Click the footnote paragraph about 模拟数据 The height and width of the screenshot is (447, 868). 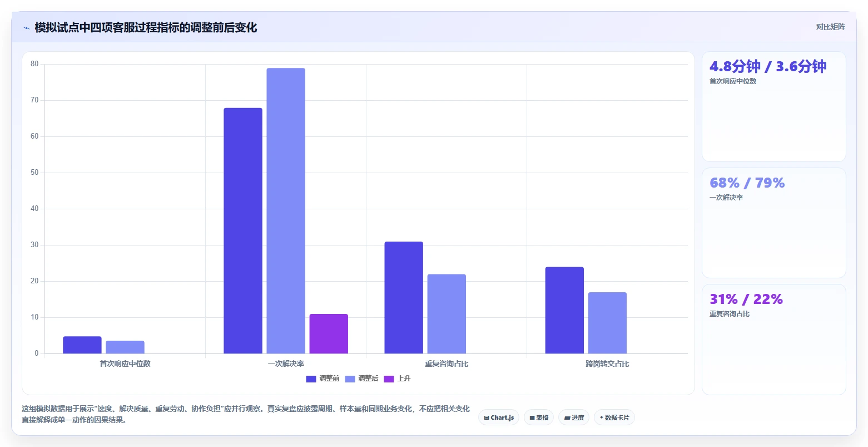point(246,414)
